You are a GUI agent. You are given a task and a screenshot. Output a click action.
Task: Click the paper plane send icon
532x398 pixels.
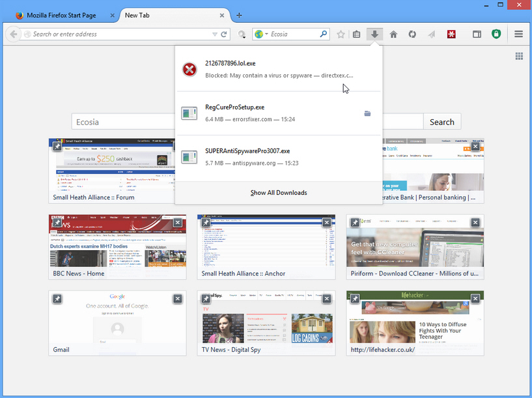pos(431,35)
